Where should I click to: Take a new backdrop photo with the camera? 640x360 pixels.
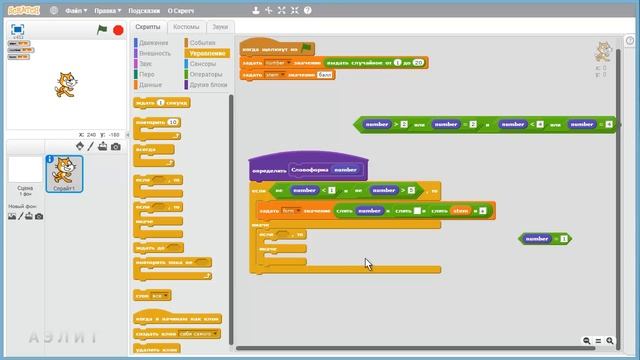pyautogui.click(x=39, y=216)
